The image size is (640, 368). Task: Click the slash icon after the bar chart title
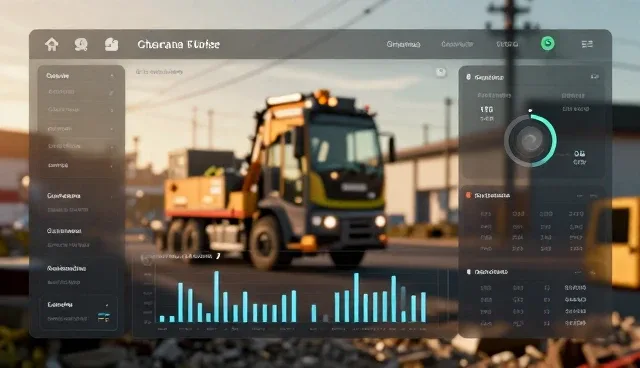pos(218,256)
